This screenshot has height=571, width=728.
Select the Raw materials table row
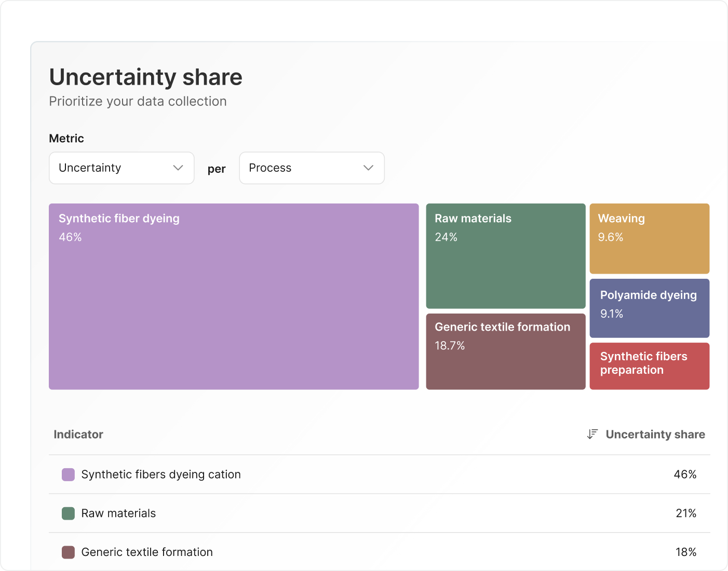tap(118, 513)
